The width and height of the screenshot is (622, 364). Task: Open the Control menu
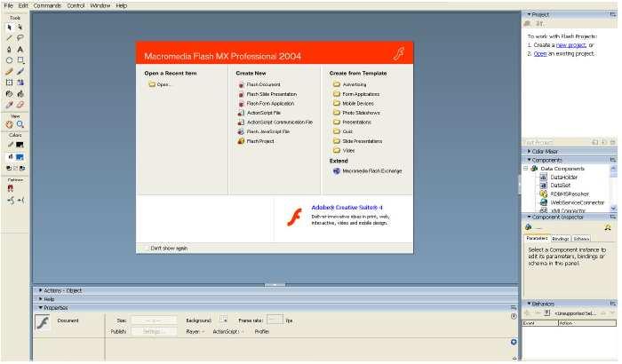pyautogui.click(x=76, y=5)
